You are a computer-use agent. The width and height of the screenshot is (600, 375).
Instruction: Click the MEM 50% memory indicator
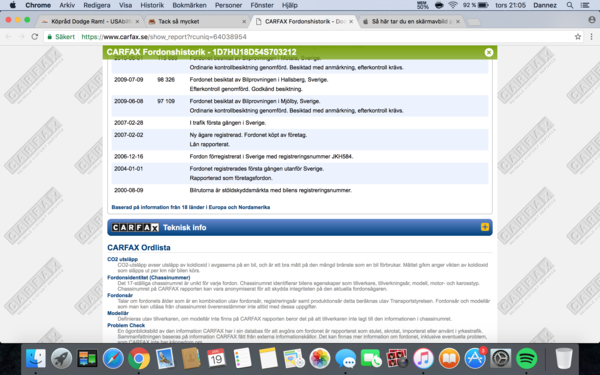(x=422, y=5)
